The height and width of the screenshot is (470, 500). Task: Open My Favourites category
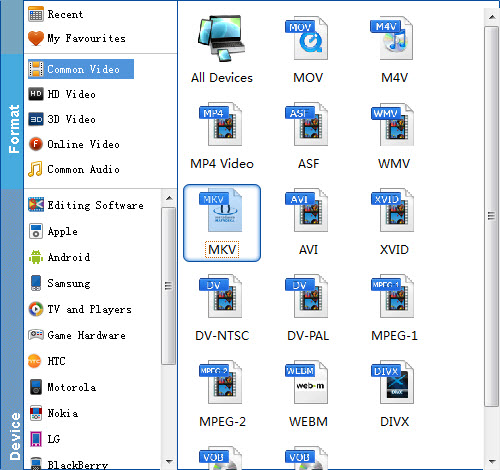(x=77, y=38)
